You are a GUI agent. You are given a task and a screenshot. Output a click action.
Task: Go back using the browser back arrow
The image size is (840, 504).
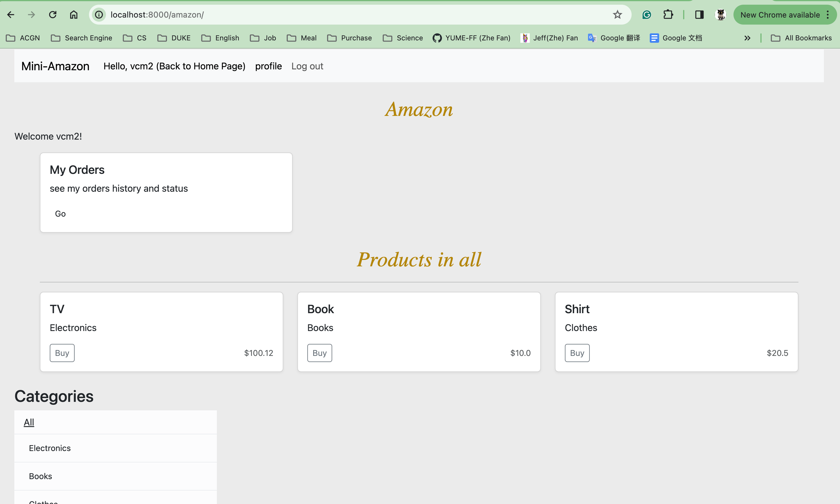11,15
